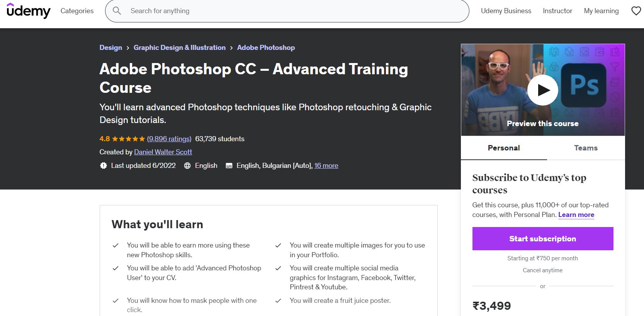
Task: Click the 63,739 students text
Action: pyautogui.click(x=220, y=139)
